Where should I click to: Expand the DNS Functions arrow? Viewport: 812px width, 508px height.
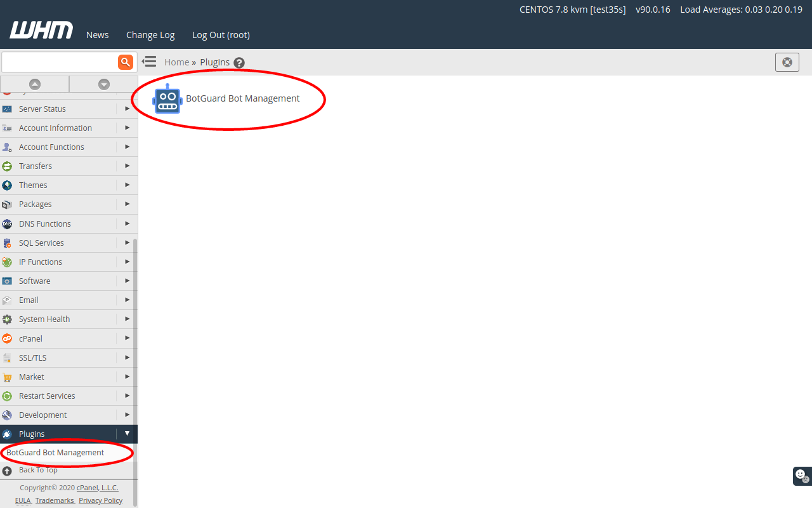click(x=127, y=224)
